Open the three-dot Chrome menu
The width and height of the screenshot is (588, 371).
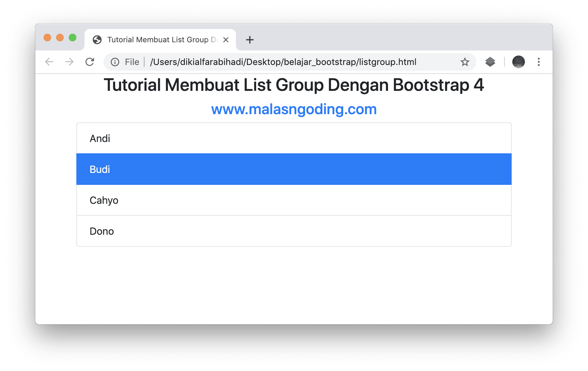(x=538, y=62)
